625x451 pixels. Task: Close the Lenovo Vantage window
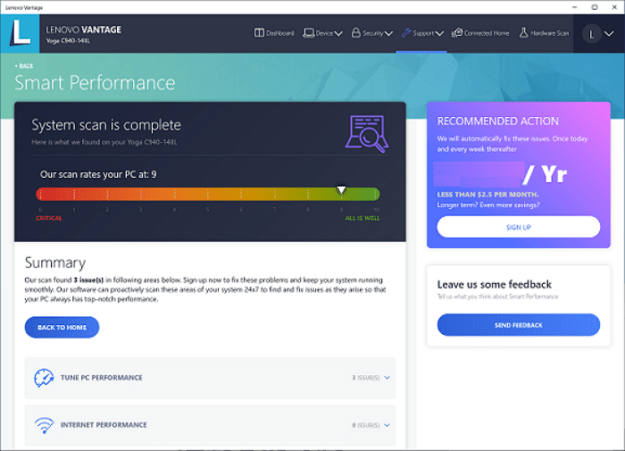click(x=614, y=7)
